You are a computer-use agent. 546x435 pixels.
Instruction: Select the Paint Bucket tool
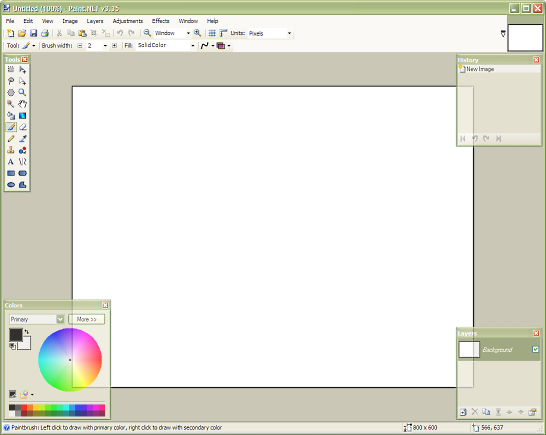click(11, 115)
